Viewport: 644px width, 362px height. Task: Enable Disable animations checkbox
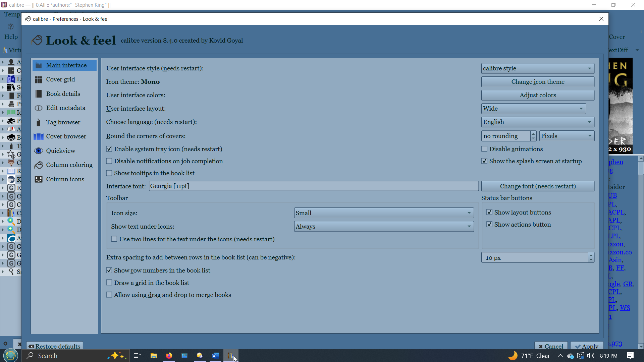tap(484, 149)
